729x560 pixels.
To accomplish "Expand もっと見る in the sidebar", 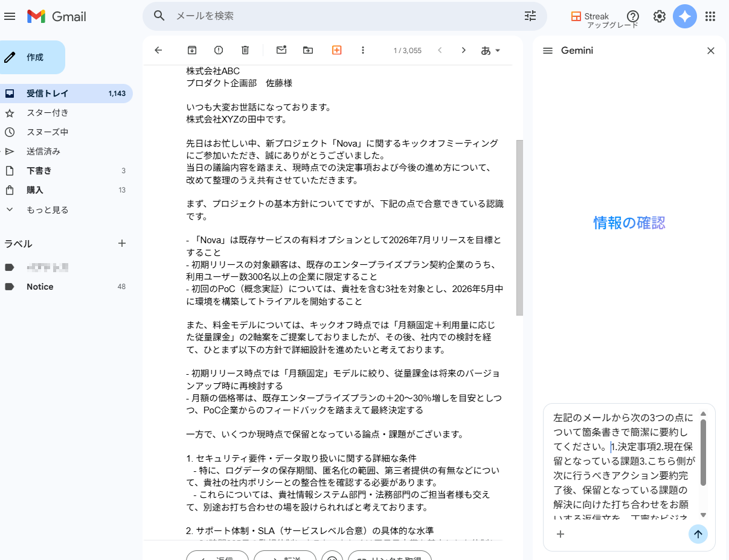I will pyautogui.click(x=47, y=210).
